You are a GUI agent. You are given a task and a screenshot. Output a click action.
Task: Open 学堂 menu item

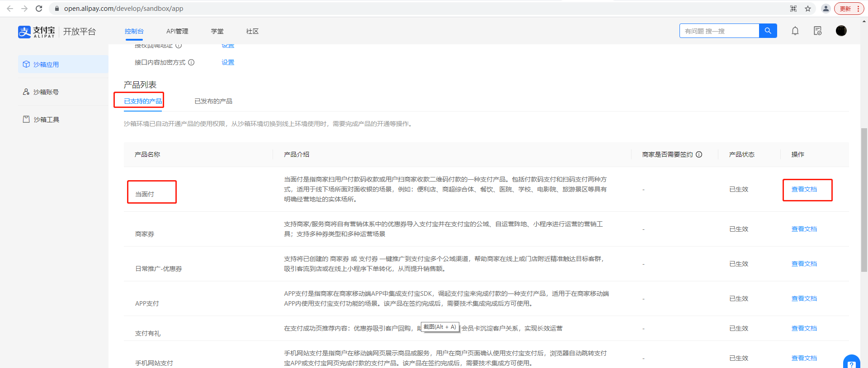[x=217, y=31]
